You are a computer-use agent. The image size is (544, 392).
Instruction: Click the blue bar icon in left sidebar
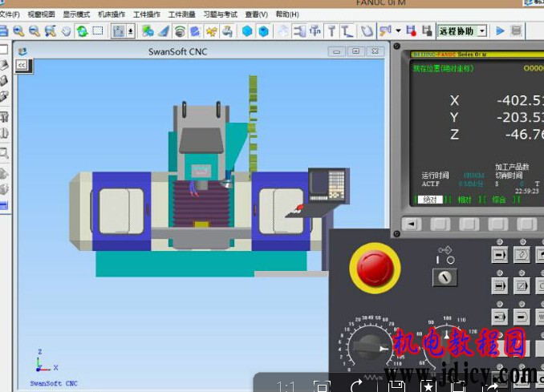[3, 205]
